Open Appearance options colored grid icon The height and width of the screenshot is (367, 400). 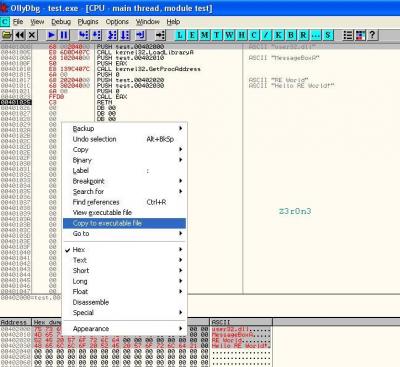pos(360,35)
